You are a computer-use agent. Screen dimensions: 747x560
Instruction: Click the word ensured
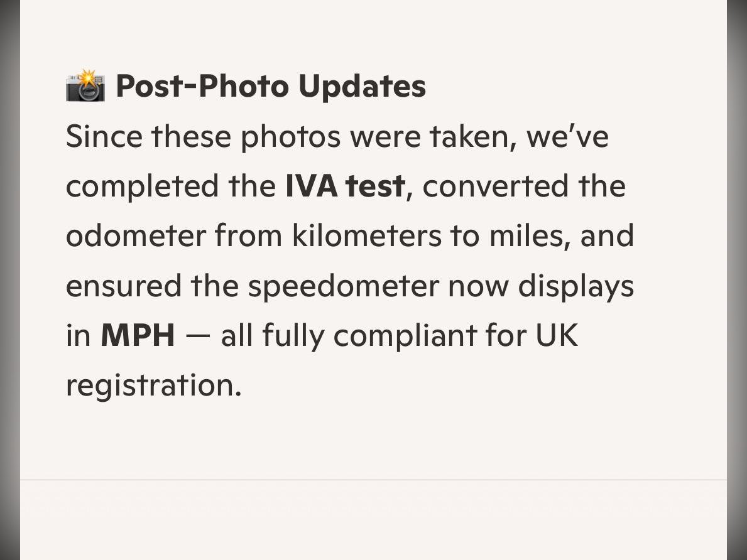click(x=123, y=286)
